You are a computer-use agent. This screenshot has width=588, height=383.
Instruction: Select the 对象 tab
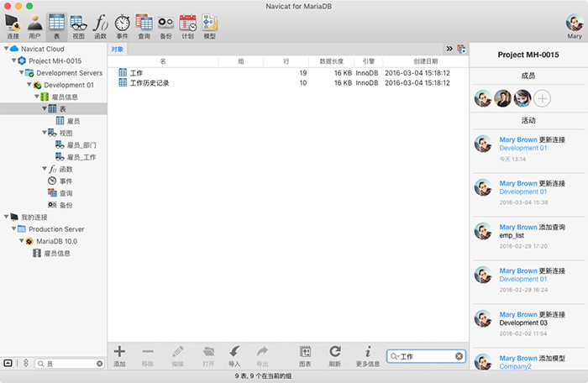[x=118, y=50]
